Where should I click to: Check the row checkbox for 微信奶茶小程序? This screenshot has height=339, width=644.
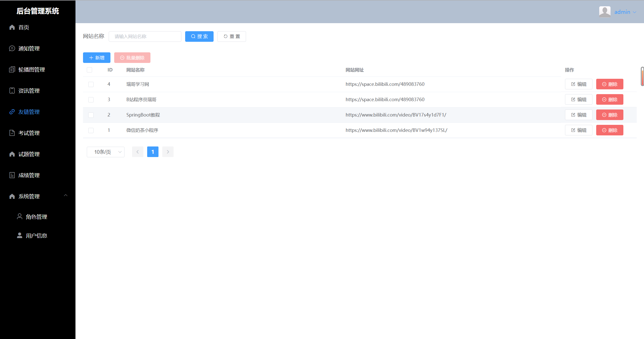coord(91,130)
